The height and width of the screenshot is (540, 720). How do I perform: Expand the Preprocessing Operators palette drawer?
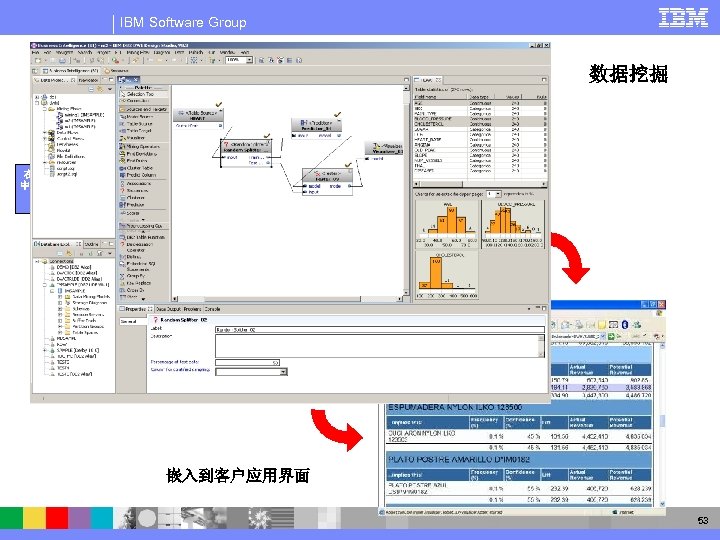[144, 226]
